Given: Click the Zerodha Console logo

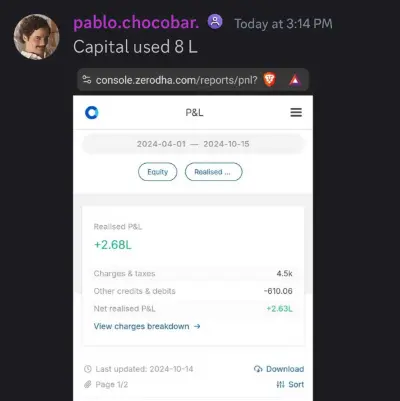Looking at the screenshot, I should click(92, 112).
